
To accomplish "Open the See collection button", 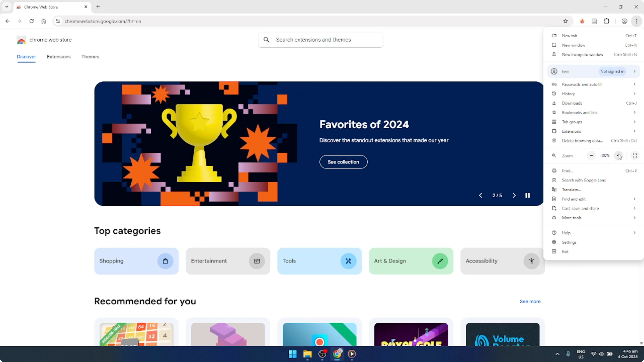I will (344, 162).
